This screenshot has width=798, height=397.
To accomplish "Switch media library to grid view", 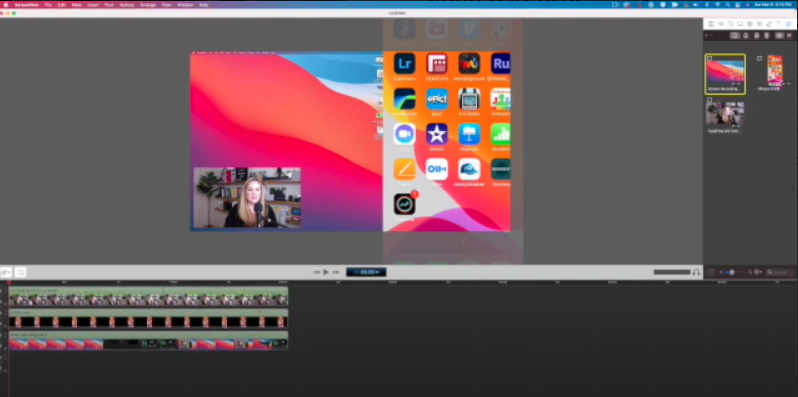I will (779, 35).
